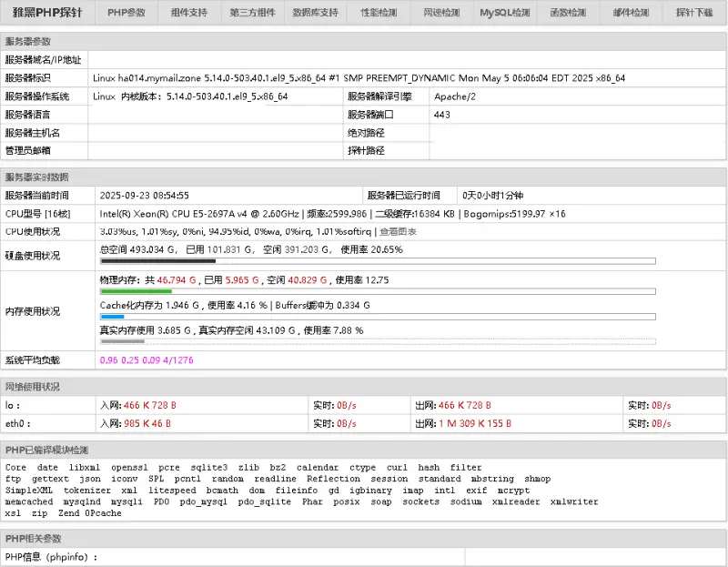Click the 服务器实时数据 section header
Image resolution: width=728 pixels, height=567 pixels.
[36, 177]
